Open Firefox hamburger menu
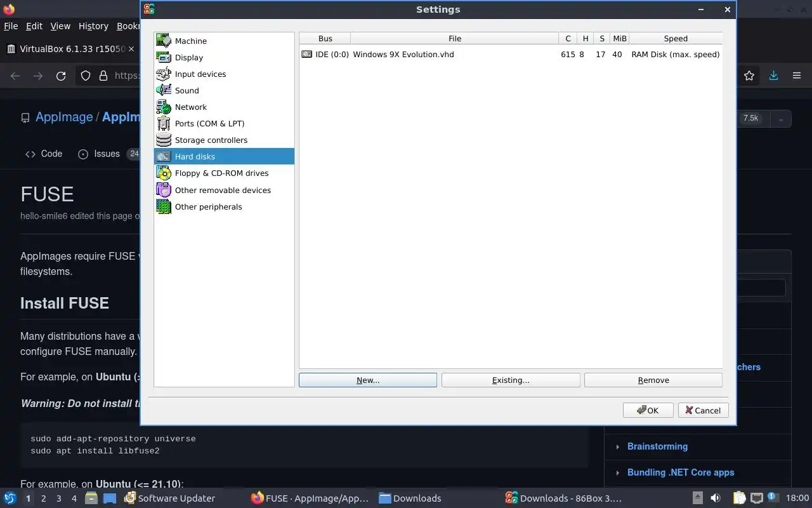 797,76
